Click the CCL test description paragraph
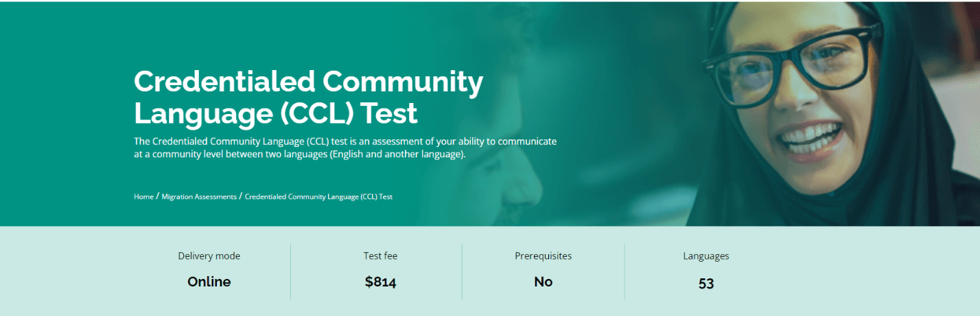 coord(345,148)
